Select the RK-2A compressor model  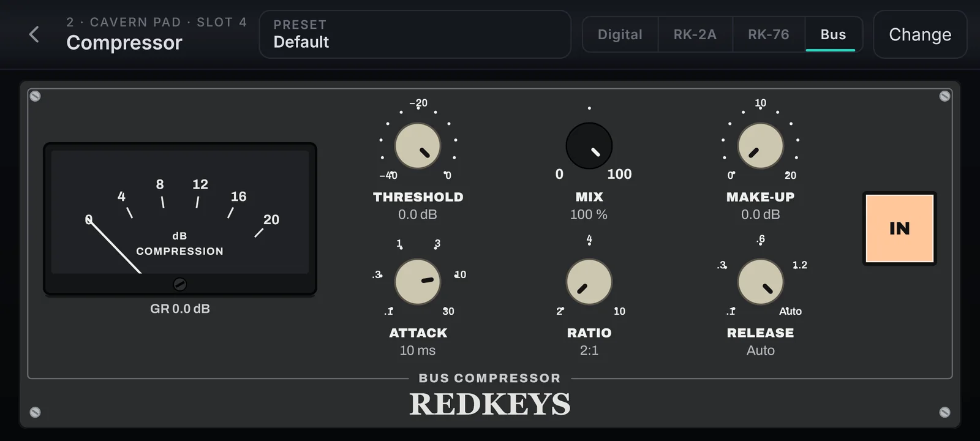695,34
